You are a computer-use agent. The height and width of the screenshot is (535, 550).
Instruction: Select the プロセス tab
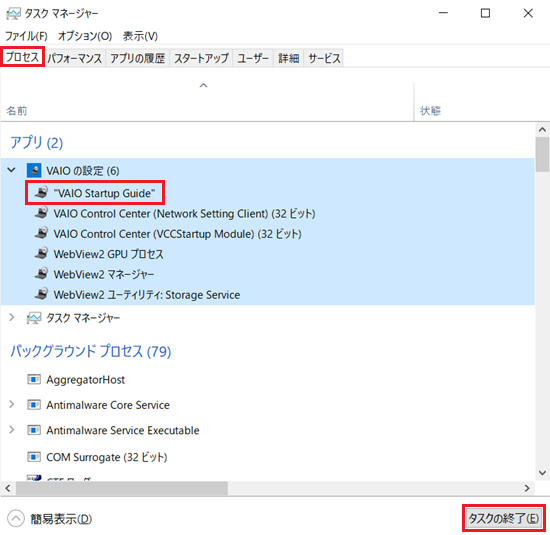point(22,57)
